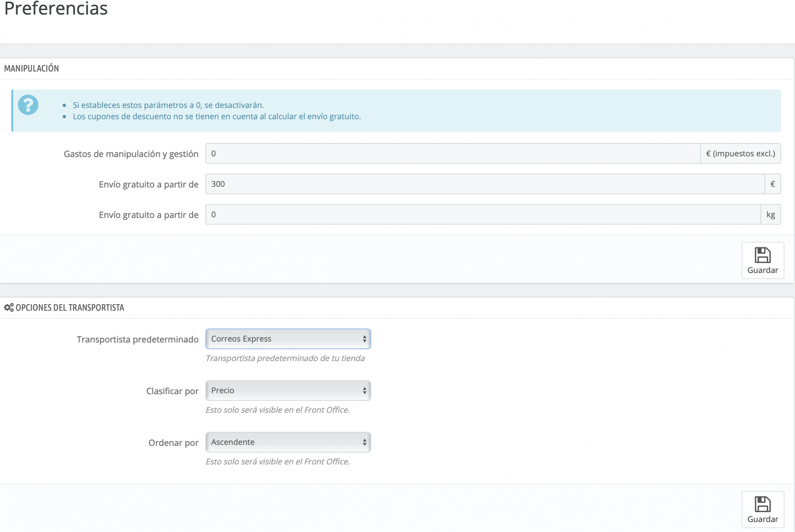Focus the free shipping weight field in kg
795x532 pixels.
point(482,215)
